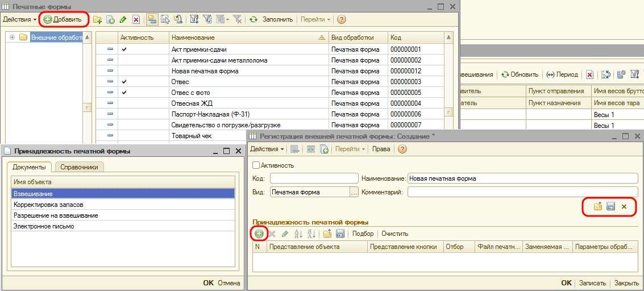644x291 pixels.
Task: Click the Записать button
Action: tap(592, 283)
